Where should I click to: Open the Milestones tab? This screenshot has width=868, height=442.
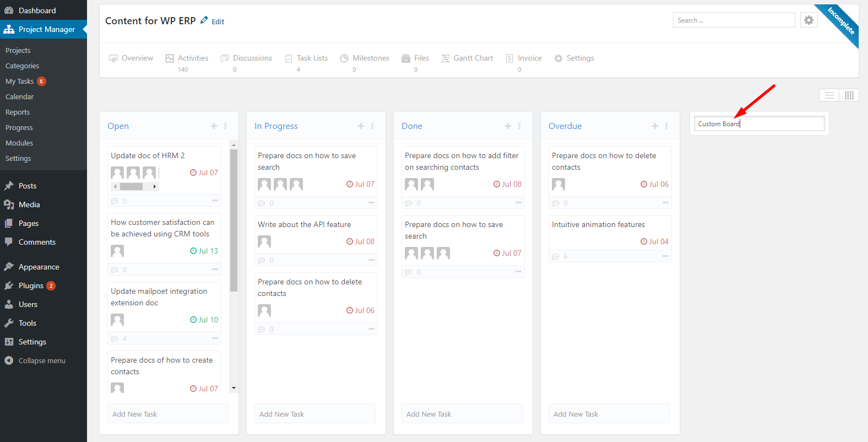click(365, 58)
